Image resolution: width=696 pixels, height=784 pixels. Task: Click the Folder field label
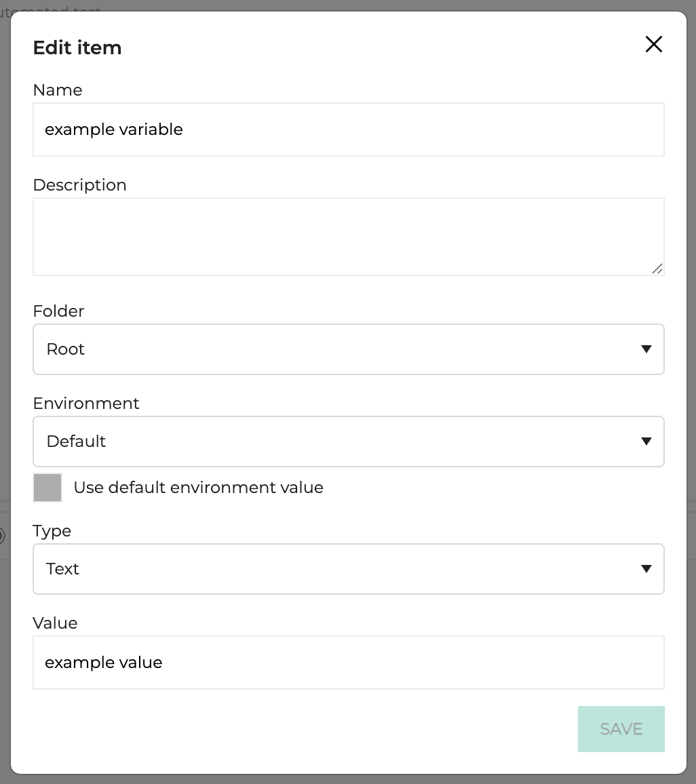58,311
